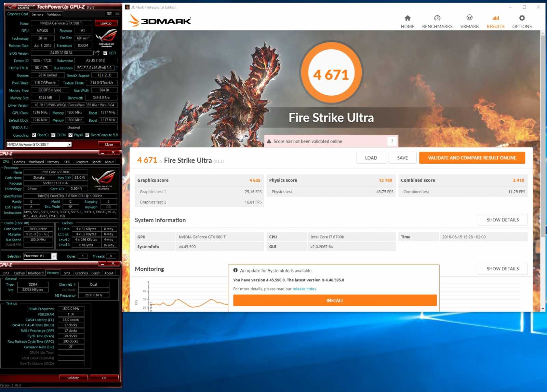Click the 3DMark scrollbar up arrow
Viewport: 547px width, 392px height.
543,33
